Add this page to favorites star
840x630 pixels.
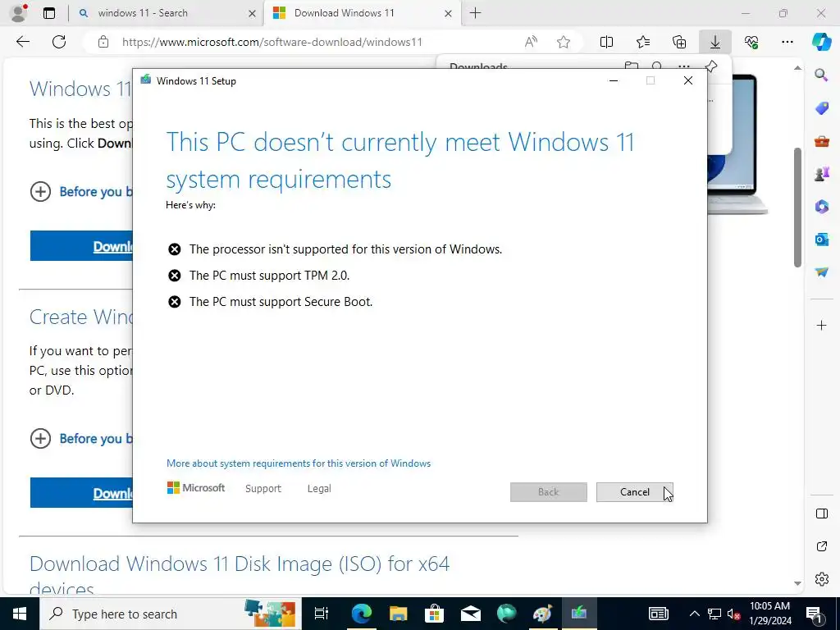click(563, 42)
